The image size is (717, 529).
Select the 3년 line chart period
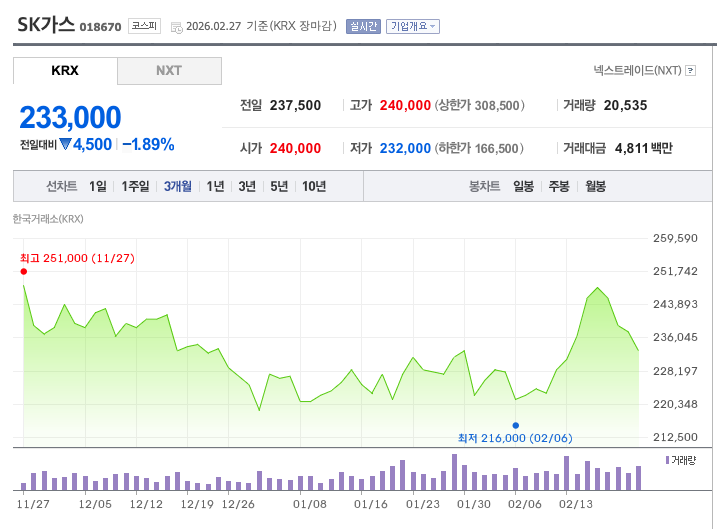[x=247, y=186]
